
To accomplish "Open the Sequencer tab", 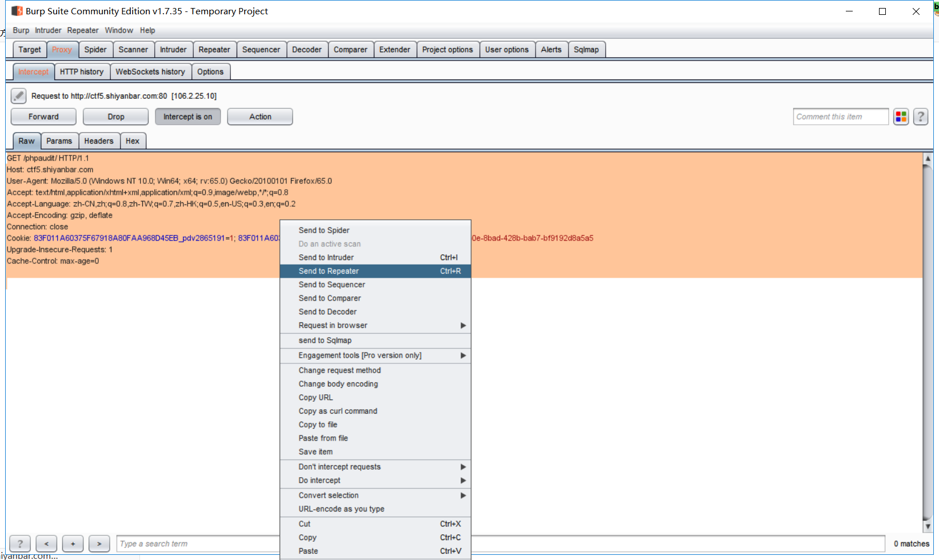I will click(261, 50).
